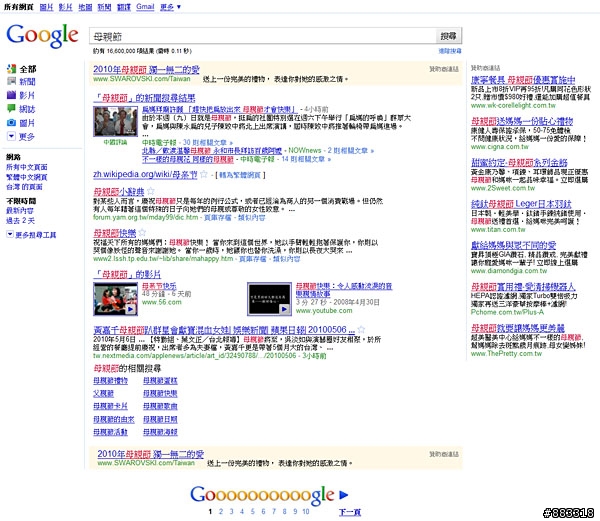Screen dimensions: 600x521
Task: Open the 蘋果日報 20100506 result title
Action: tap(224, 330)
